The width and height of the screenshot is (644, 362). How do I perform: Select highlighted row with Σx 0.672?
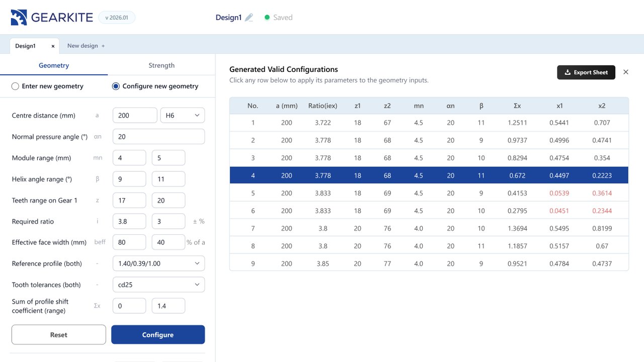pyautogui.click(x=429, y=175)
